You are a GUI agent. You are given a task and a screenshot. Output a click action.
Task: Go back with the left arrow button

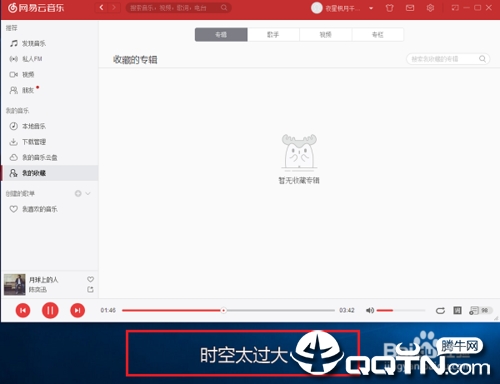(x=101, y=7)
